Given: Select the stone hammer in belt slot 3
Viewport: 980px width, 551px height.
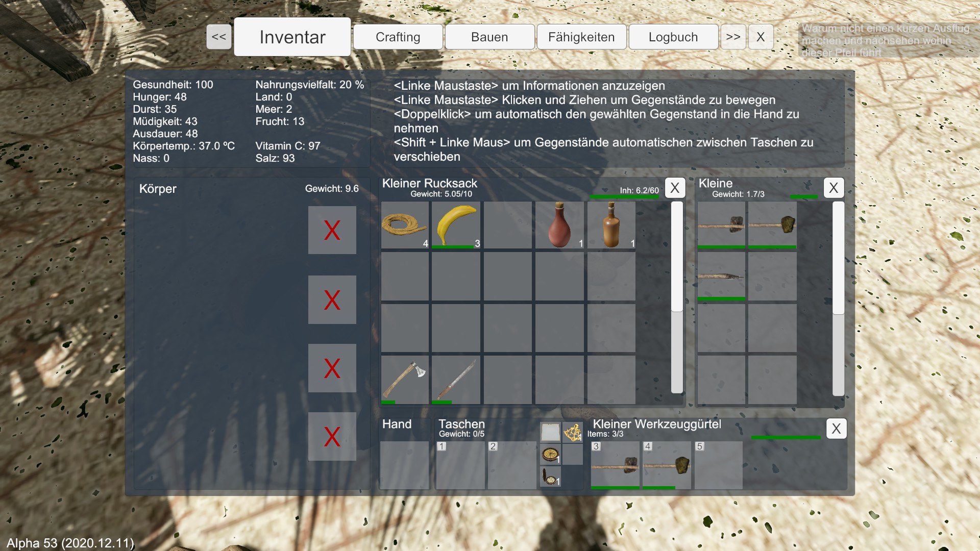Looking at the screenshot, I should (615, 465).
